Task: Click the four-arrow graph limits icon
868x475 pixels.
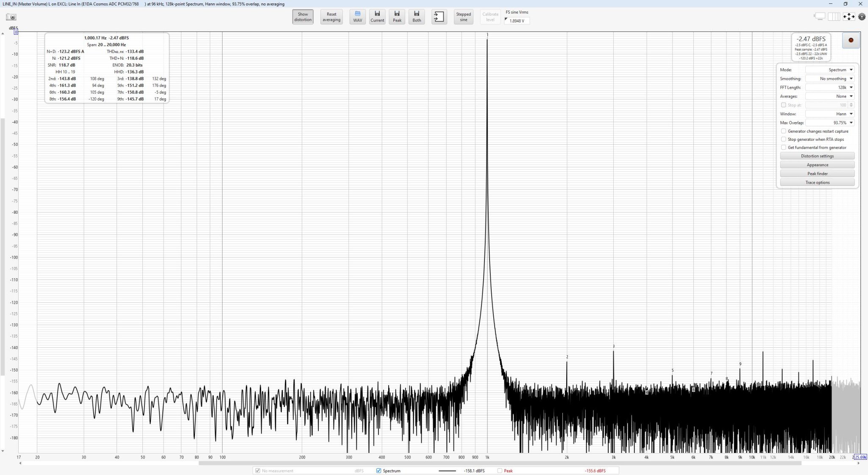Action: click(x=849, y=17)
